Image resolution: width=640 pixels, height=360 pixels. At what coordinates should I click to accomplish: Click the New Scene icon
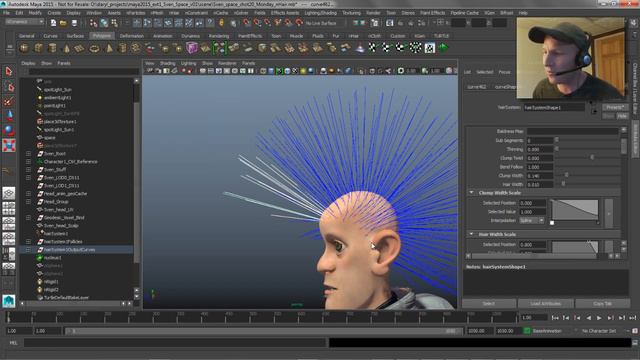tap(53, 23)
